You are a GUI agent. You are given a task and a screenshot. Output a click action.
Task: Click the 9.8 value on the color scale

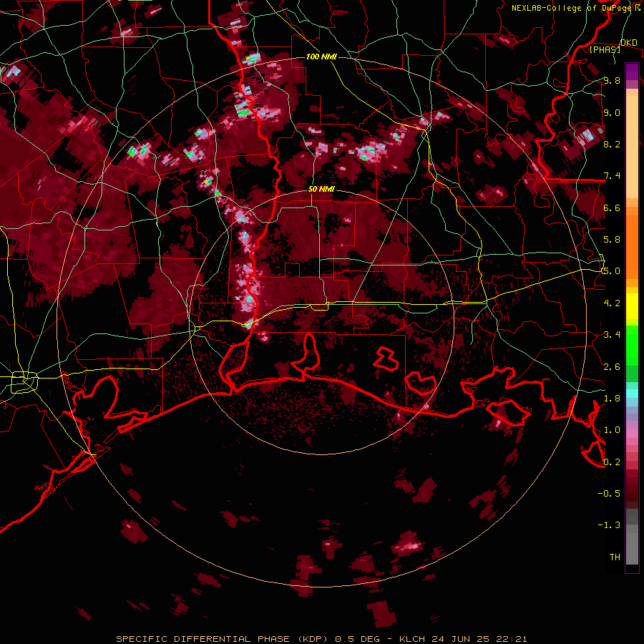[x=612, y=81]
